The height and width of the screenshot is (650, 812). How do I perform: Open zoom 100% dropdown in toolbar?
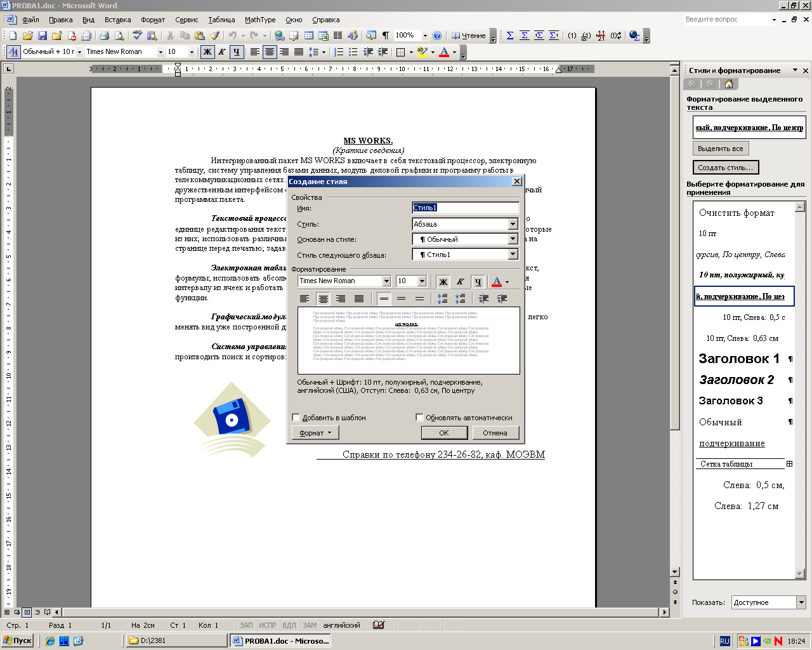[x=425, y=36]
